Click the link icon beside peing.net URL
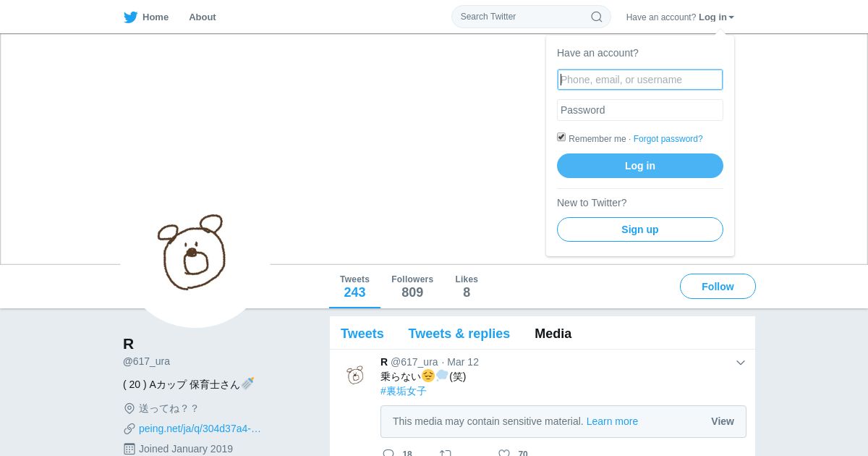This screenshot has height=456, width=868. coord(129,428)
